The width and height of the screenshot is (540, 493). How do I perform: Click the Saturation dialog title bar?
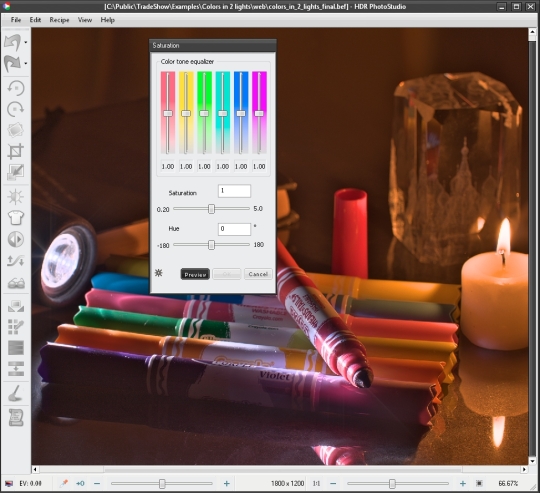tap(213, 45)
